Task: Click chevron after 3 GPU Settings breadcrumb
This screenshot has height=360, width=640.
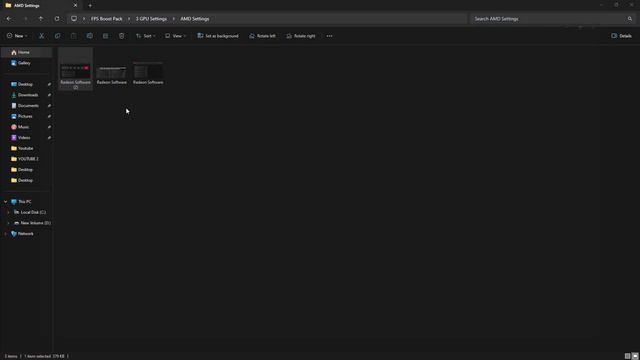Action: tap(173, 19)
